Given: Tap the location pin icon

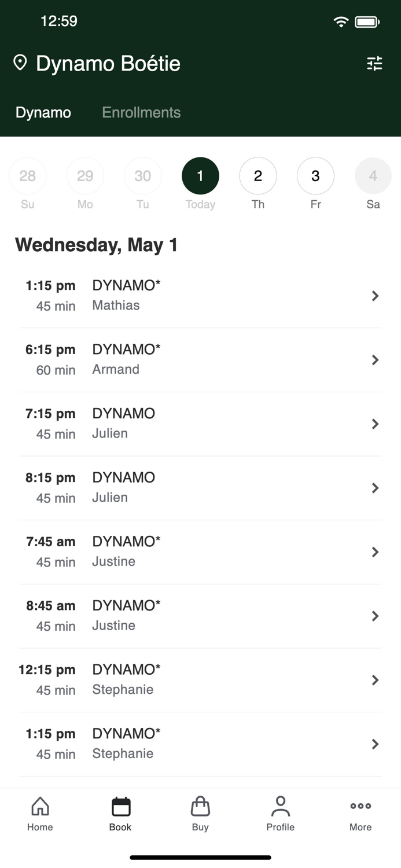Looking at the screenshot, I should (20, 63).
